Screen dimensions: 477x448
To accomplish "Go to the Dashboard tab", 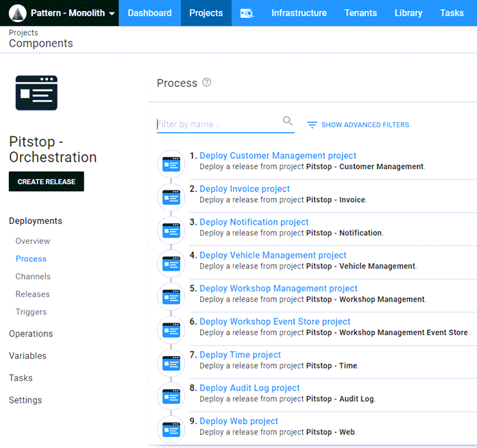I will pos(149,13).
